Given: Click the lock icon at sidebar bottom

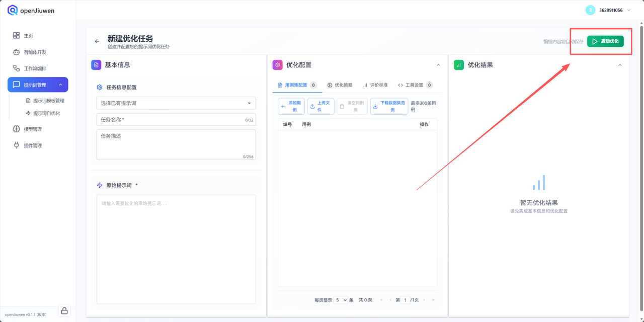Looking at the screenshot, I should [64, 311].
